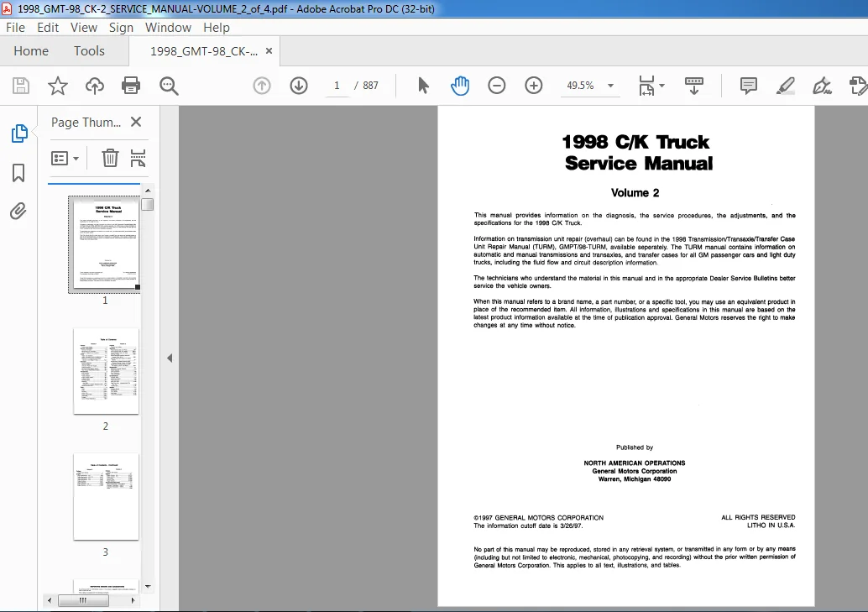The width and height of the screenshot is (868, 612).
Task: Select page 2 thumbnail
Action: [106, 371]
